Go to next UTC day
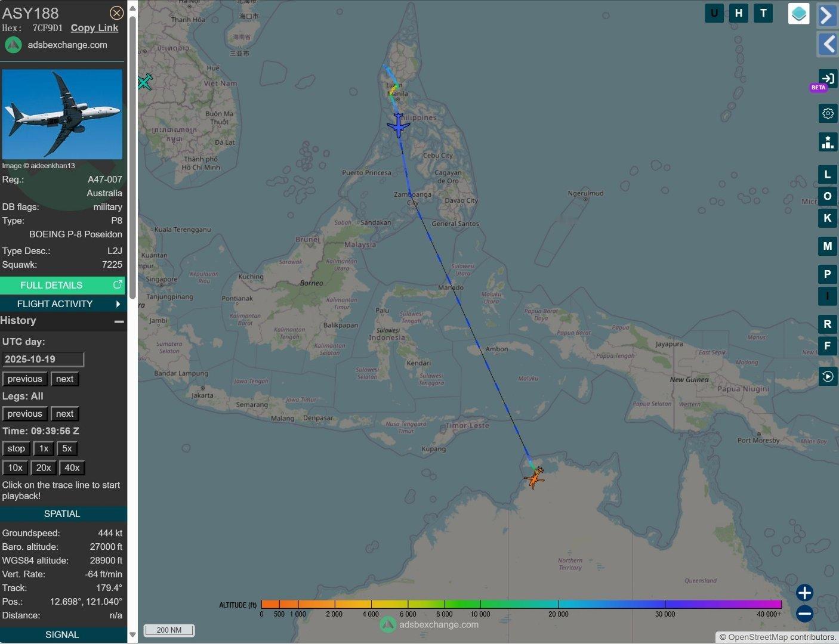The height and width of the screenshot is (644, 839). 64,379
